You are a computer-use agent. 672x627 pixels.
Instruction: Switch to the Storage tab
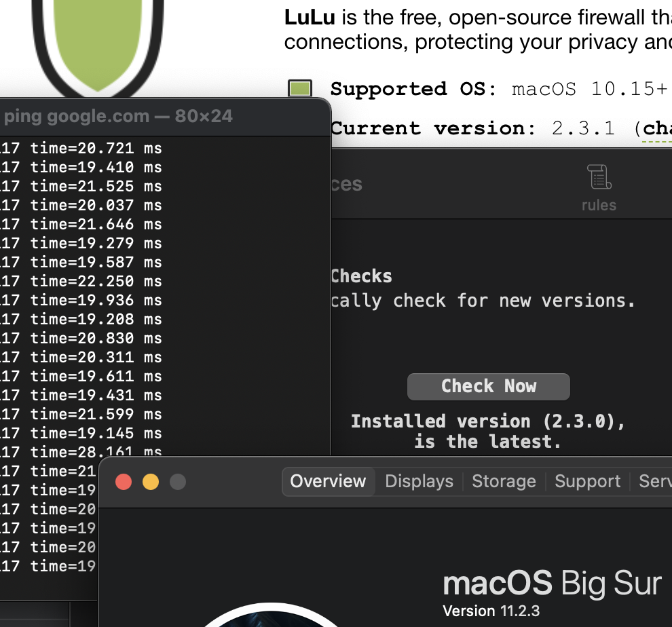[504, 481]
